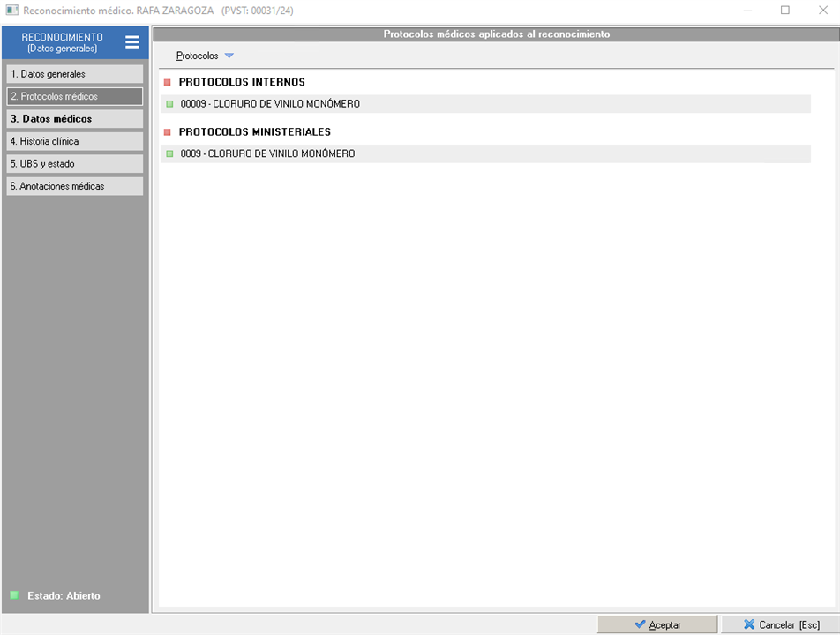Open 6. Anotaciones médicas section

(74, 186)
